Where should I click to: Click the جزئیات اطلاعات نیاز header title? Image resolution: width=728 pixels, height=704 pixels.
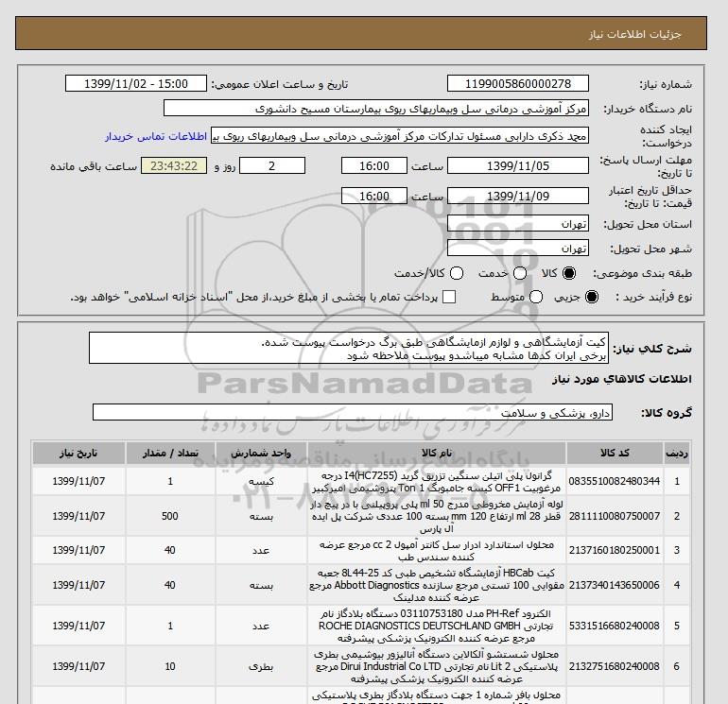[635, 34]
